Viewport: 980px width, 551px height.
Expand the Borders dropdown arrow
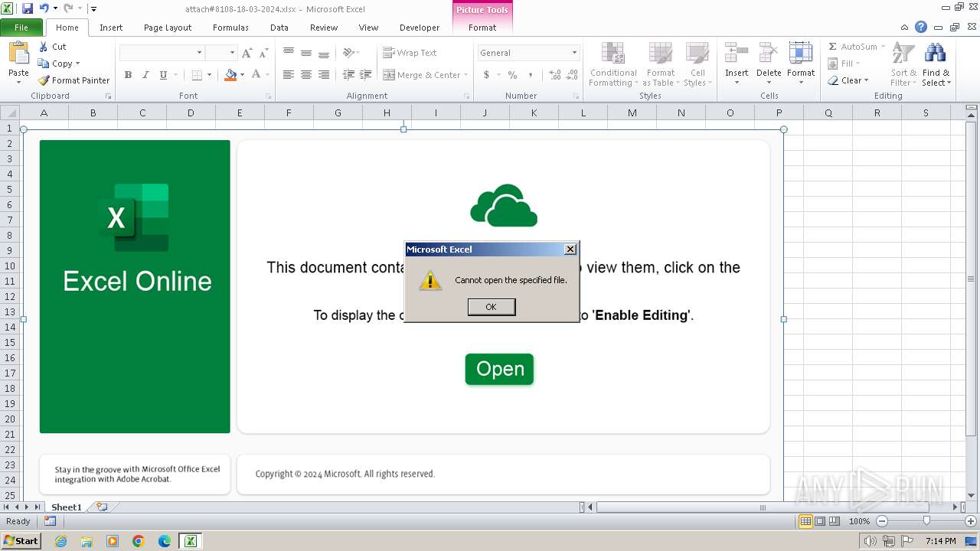209,75
